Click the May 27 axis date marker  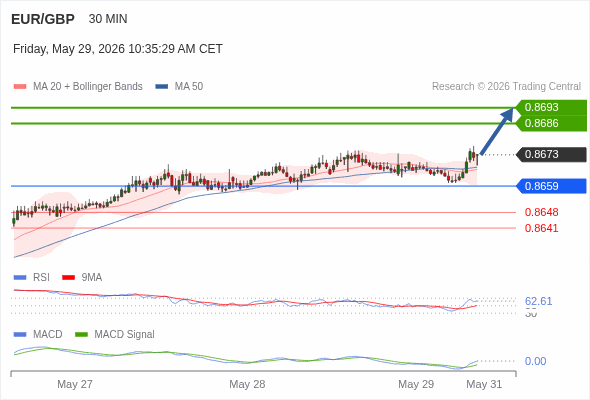pyautogui.click(x=75, y=384)
